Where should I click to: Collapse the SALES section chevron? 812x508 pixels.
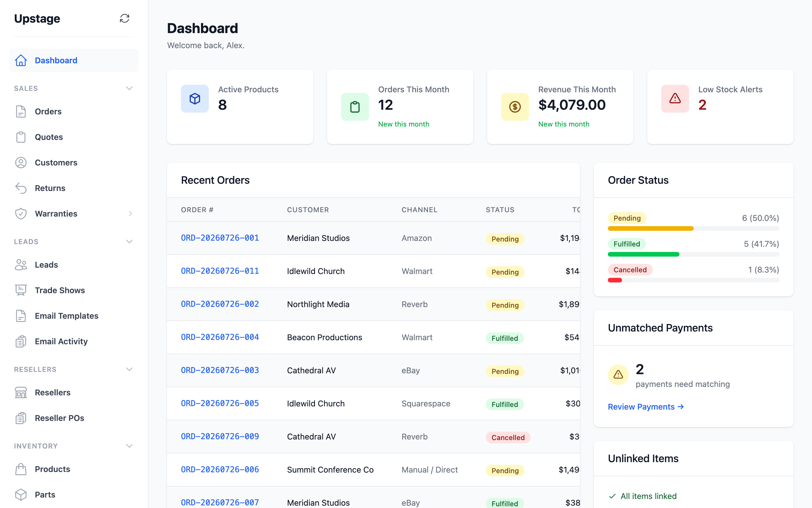(129, 88)
